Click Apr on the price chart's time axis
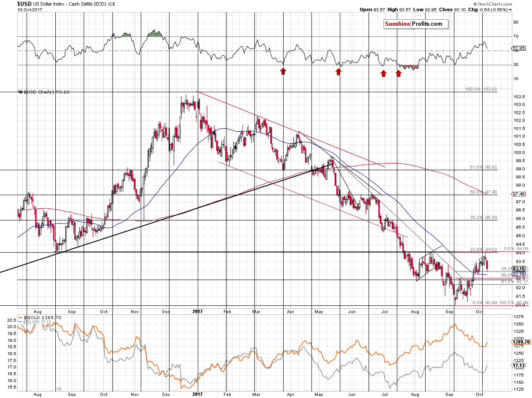Viewport: 532px width, 398px height. click(x=290, y=311)
